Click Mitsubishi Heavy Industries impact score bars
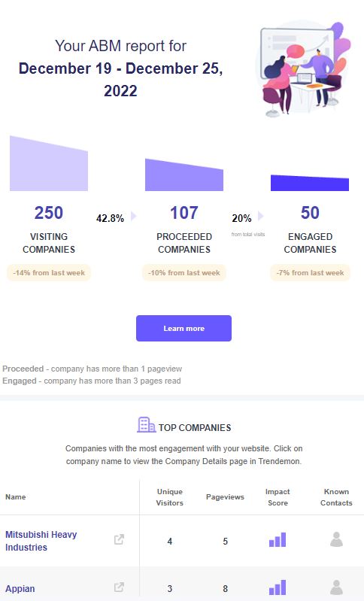Image resolution: width=364 pixels, height=601 pixels. pos(278,539)
